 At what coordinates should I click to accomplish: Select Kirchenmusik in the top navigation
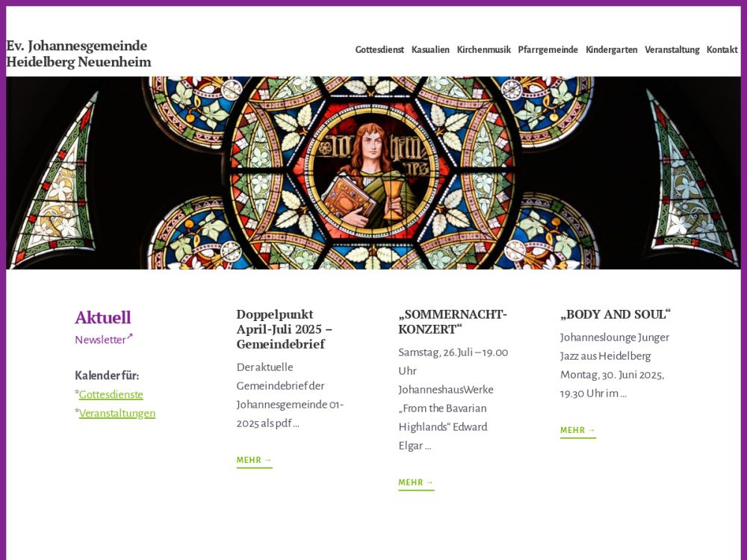pos(483,50)
